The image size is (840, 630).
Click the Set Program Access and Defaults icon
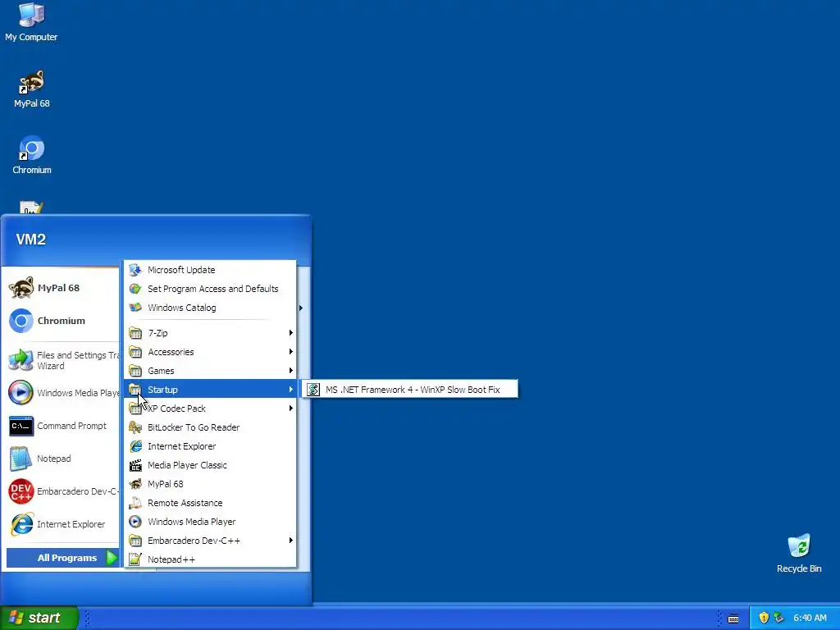(135, 288)
